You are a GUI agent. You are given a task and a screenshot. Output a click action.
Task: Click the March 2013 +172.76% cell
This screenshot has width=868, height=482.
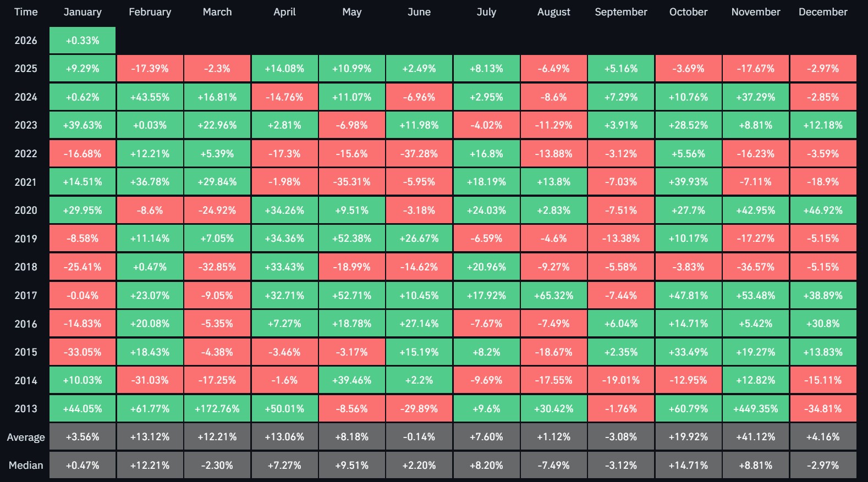(x=217, y=409)
